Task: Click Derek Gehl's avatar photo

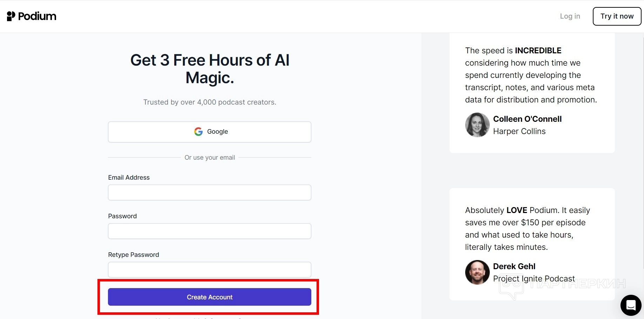Action: coord(477,272)
